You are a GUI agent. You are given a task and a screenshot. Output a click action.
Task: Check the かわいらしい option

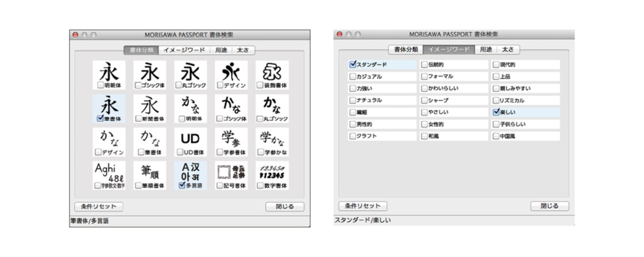[x=425, y=89]
